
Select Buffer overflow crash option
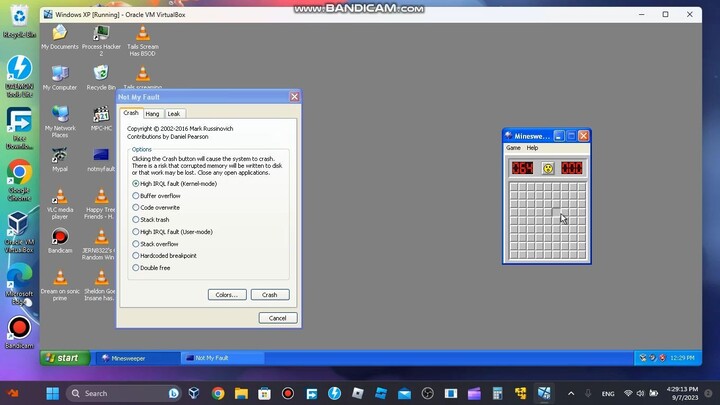tap(156, 196)
